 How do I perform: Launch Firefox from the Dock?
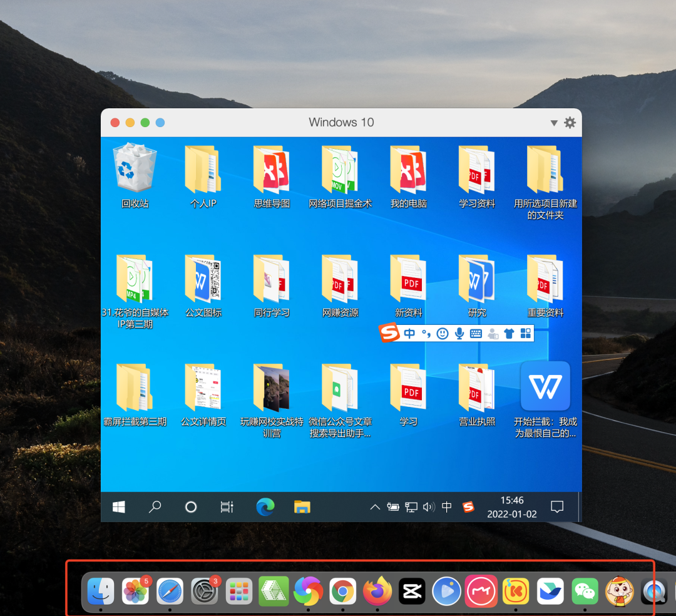(x=377, y=591)
